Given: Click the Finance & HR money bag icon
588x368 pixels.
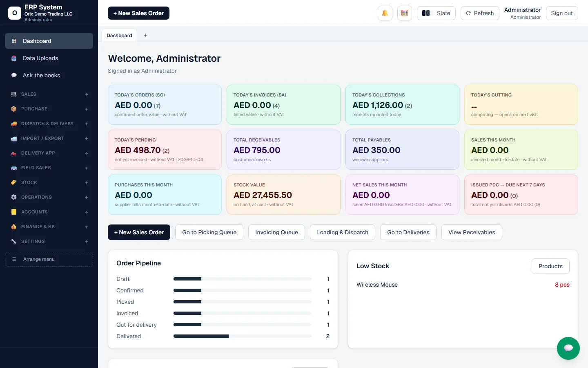Looking at the screenshot, I should point(14,227).
